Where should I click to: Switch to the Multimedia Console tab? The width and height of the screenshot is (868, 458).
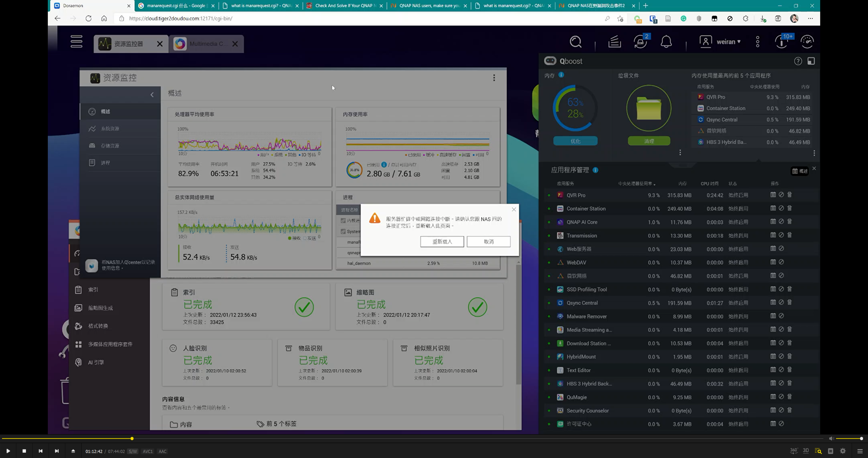202,44
